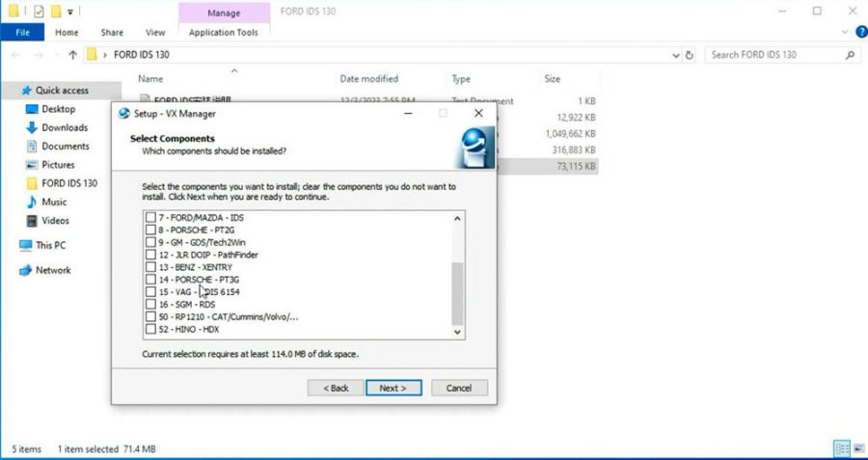Screen dimensions: 868x460
Task: Select Network in the navigation pane
Action: pyautogui.click(x=53, y=270)
